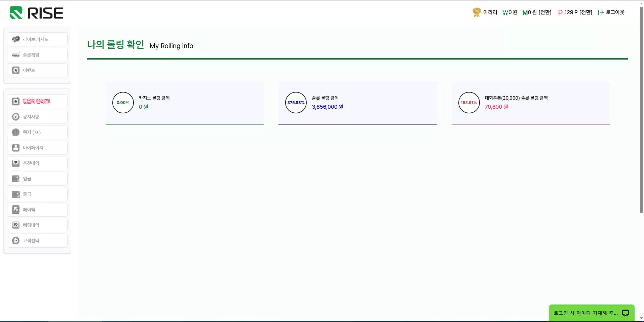Click the chat bubble icon in widget
The image size is (644, 322).
(x=626, y=313)
